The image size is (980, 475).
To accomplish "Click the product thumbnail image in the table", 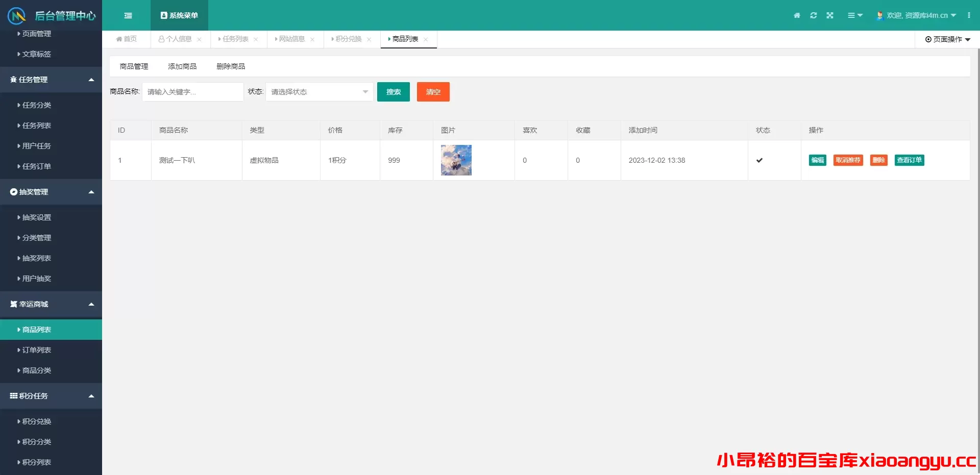I will (x=455, y=160).
